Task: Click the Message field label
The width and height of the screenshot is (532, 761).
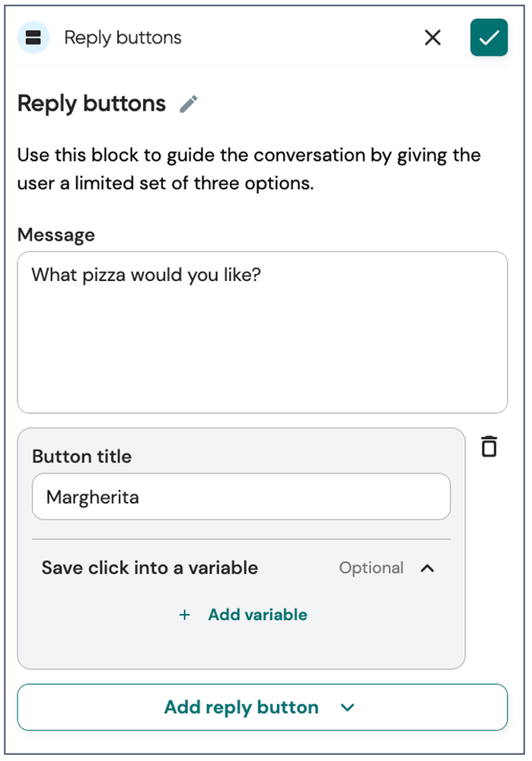Action: point(56,235)
